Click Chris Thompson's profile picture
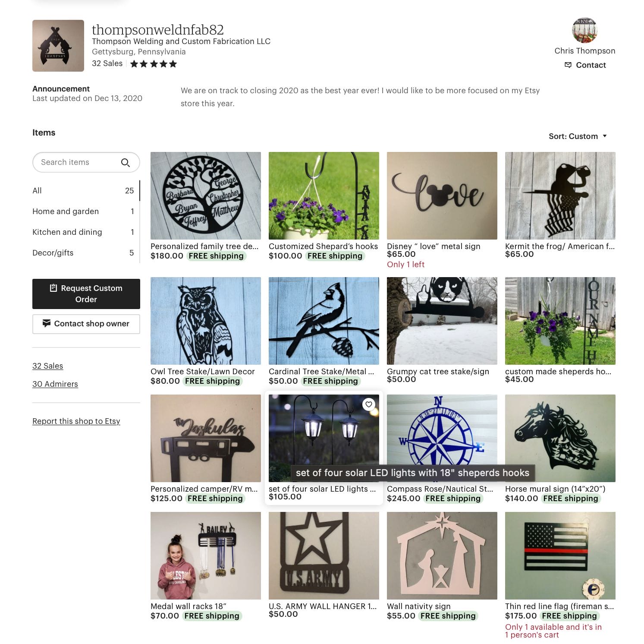This screenshot has height=644, width=644. click(x=584, y=30)
